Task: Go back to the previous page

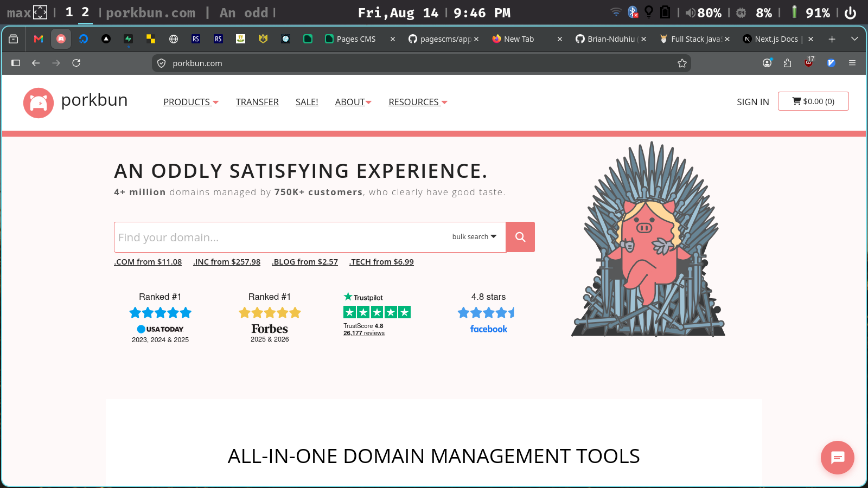Action: pos(36,63)
